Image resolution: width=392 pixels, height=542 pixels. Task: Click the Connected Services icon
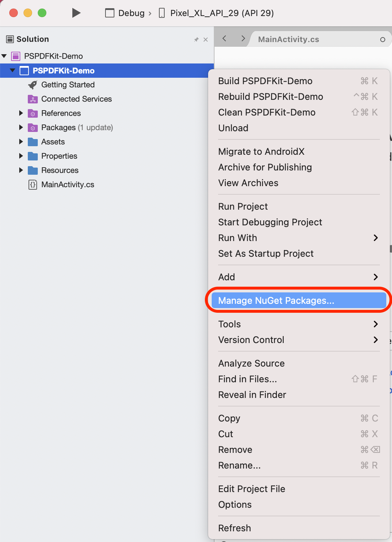(x=33, y=99)
